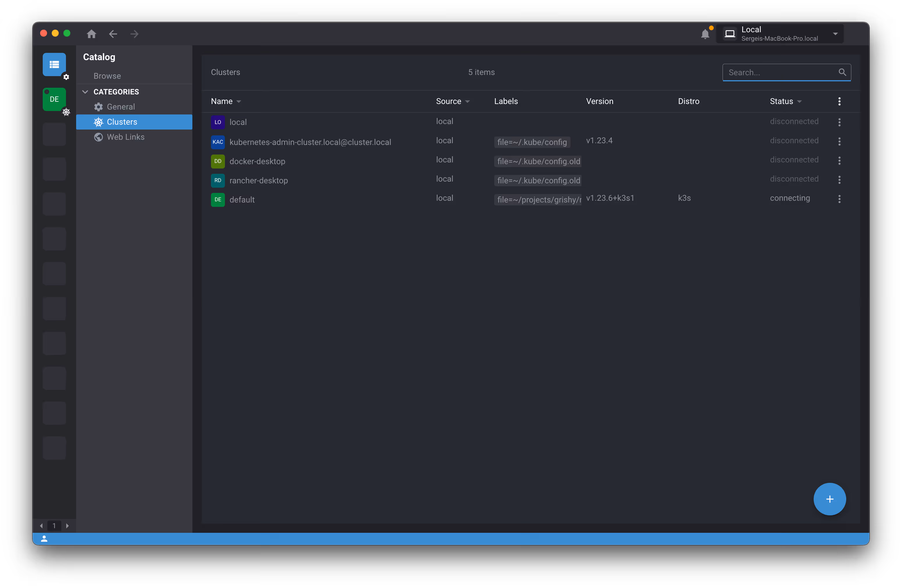The image size is (902, 588).
Task: Open the Catalog icon in the hotbar
Action: (x=54, y=64)
